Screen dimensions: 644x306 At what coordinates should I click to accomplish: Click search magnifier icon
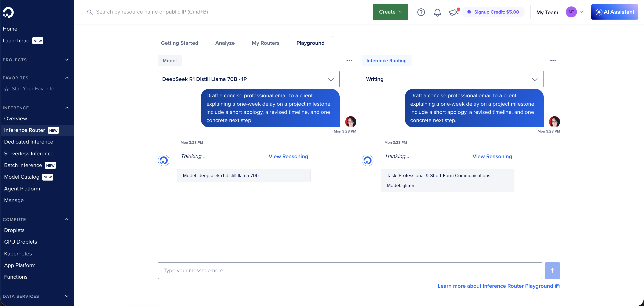tap(90, 12)
